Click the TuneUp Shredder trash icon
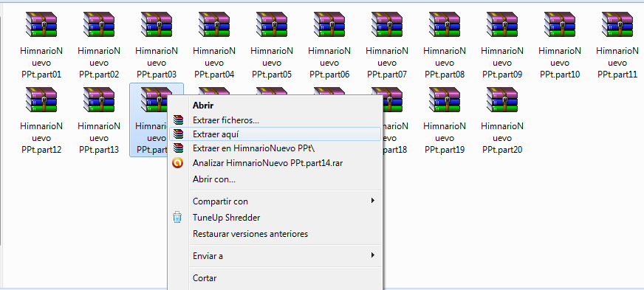This screenshot has height=290, width=644. (x=177, y=218)
